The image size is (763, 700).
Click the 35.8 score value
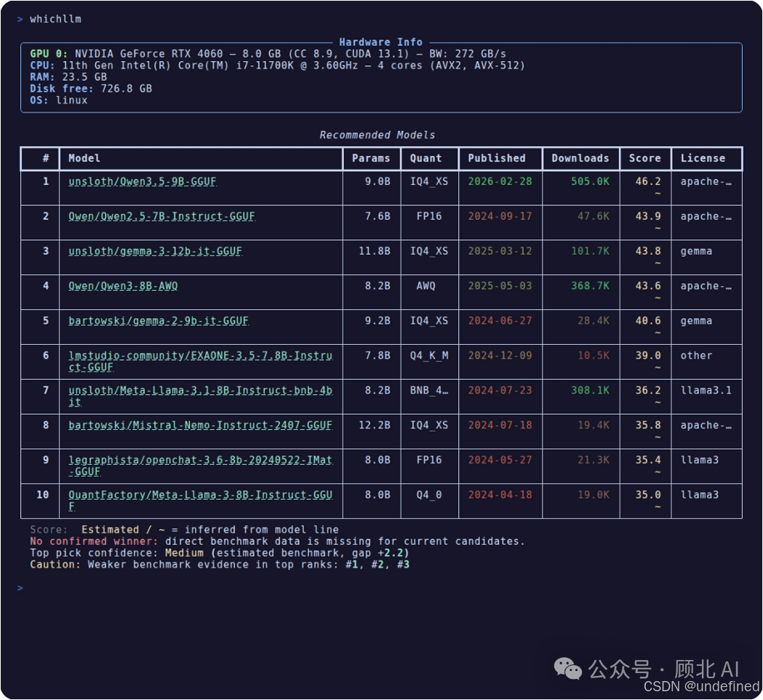(648, 425)
